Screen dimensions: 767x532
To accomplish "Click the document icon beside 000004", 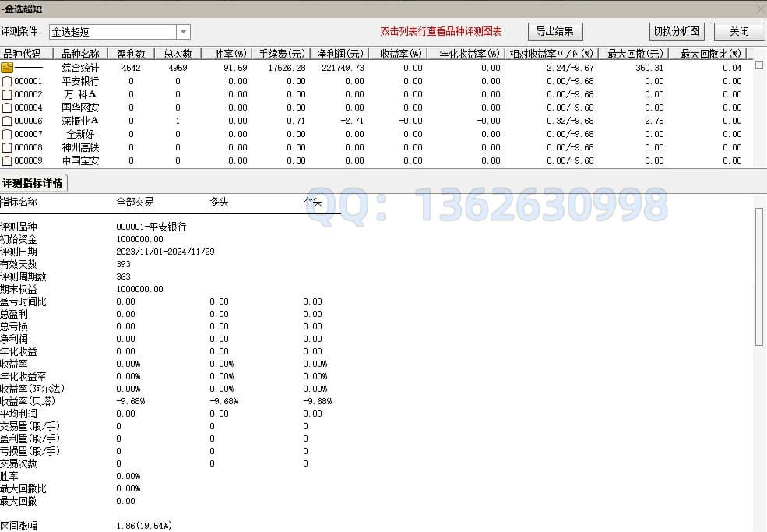I will tap(7, 107).
